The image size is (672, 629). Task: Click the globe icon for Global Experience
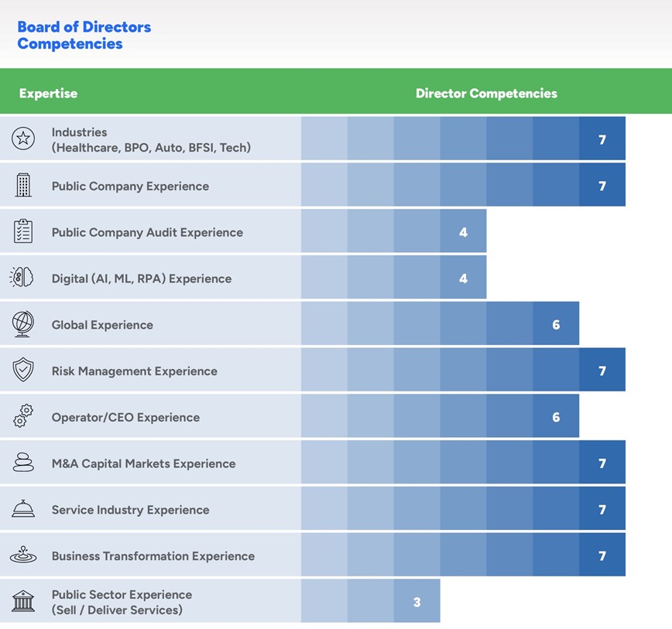coord(23,324)
